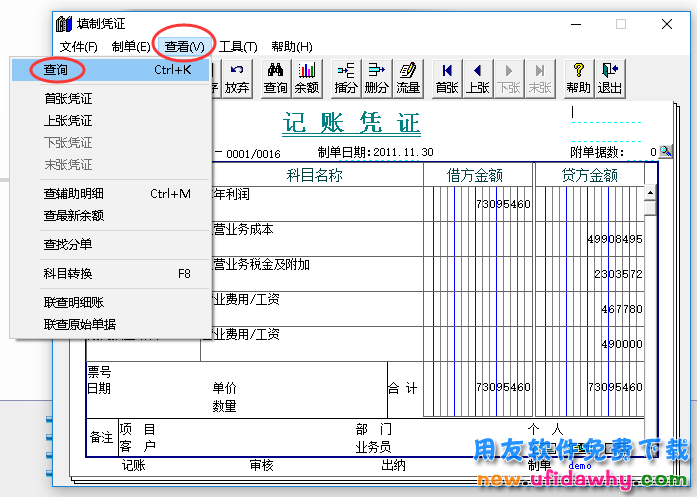Image resolution: width=697 pixels, height=497 pixels.
Task: Select 查询 in the 查看 menu
Action: 56,70
